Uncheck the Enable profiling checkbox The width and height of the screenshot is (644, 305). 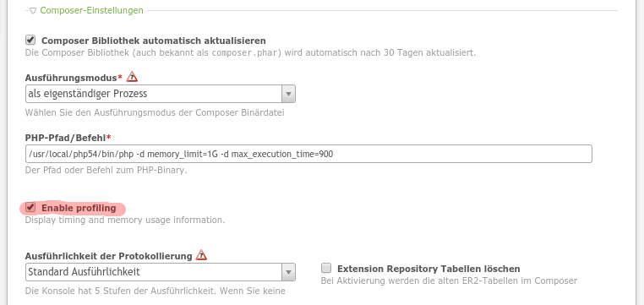tap(30, 208)
